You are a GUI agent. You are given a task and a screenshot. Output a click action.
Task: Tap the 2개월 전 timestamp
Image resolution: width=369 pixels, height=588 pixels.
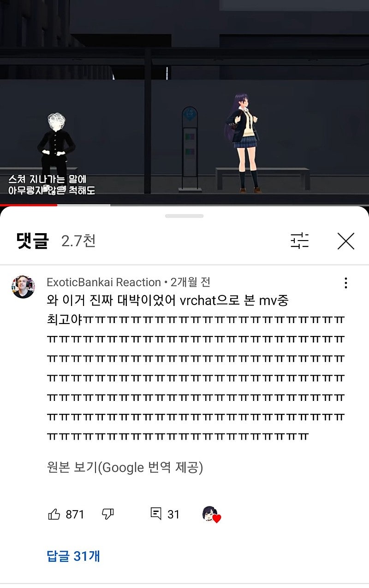(190, 282)
